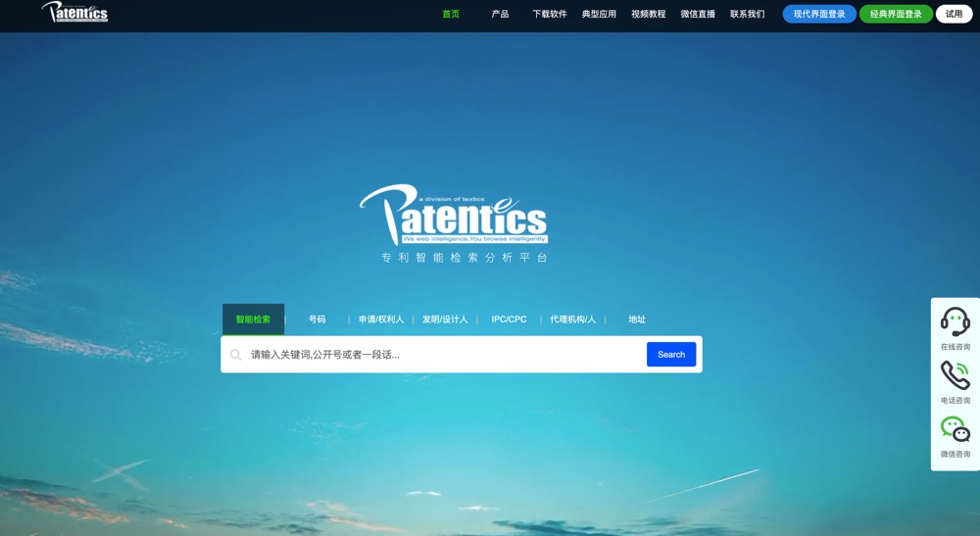The height and width of the screenshot is (536, 980).
Task: Click the blue Search button
Action: 671,354
